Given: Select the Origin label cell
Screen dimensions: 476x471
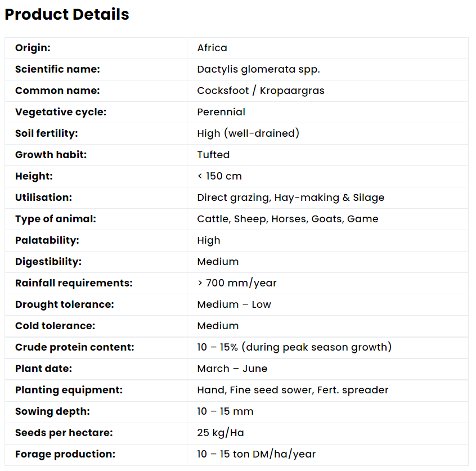Looking at the screenshot, I should (x=96, y=48).
